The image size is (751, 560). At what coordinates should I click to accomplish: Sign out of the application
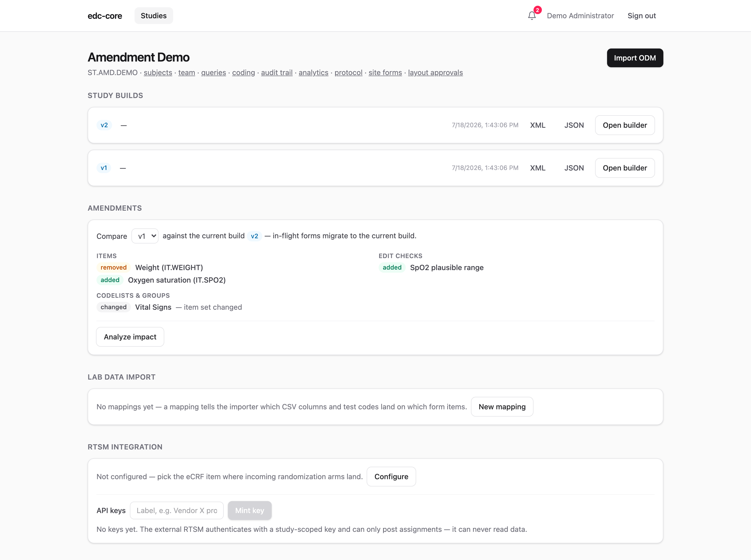click(641, 16)
